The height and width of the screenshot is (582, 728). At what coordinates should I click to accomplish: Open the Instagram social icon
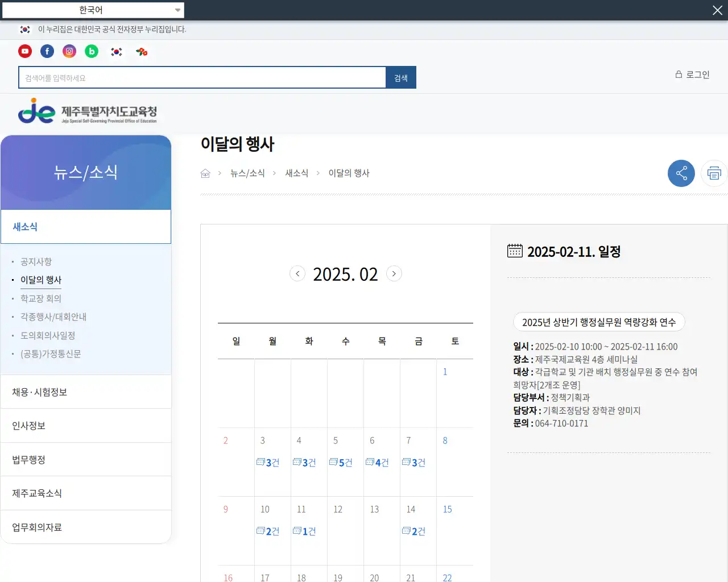click(x=69, y=52)
